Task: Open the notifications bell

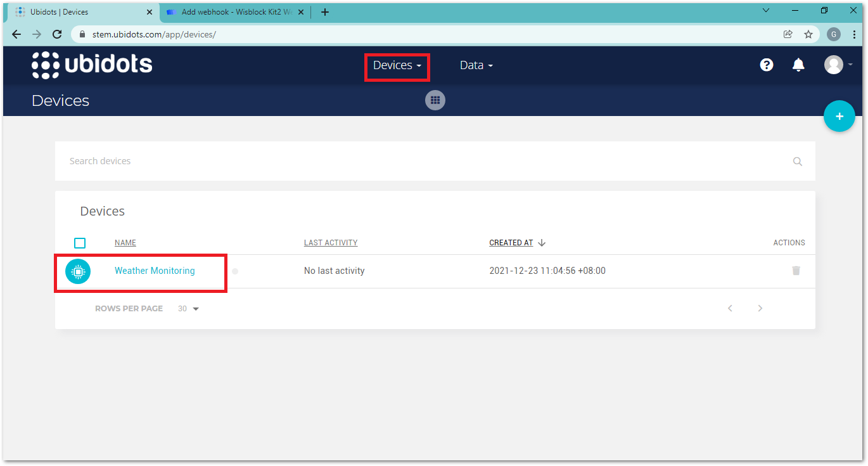Action: (x=798, y=65)
